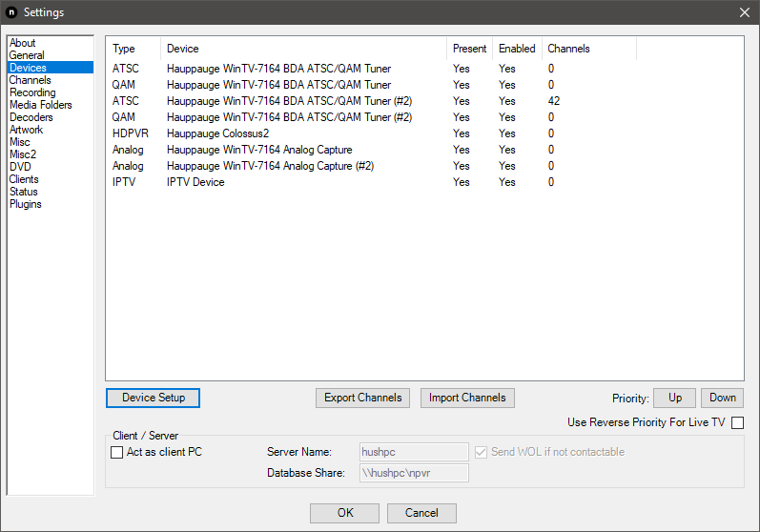Click the Enabled column header
Image resolution: width=760 pixels, height=532 pixels.
[517, 49]
